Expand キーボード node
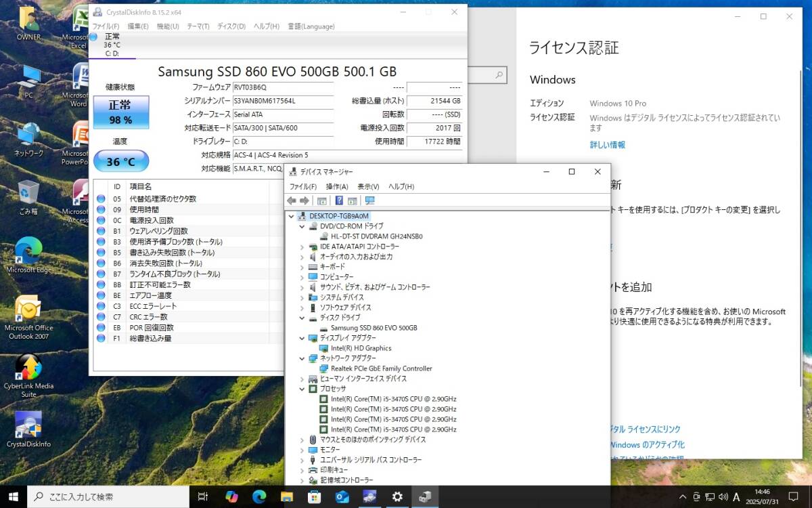812x508 pixels. 302,267
